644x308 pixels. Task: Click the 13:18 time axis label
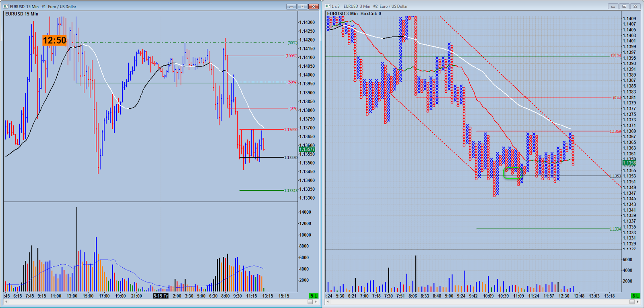pos(609,296)
